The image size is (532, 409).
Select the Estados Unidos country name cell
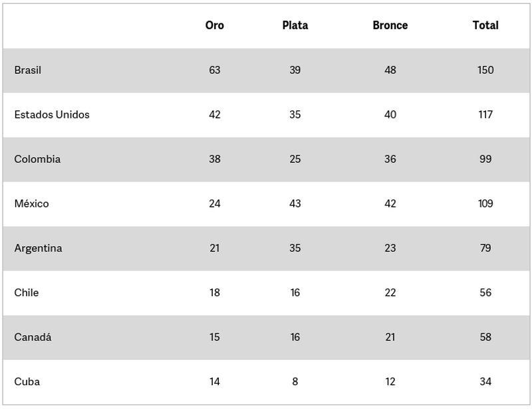point(52,114)
